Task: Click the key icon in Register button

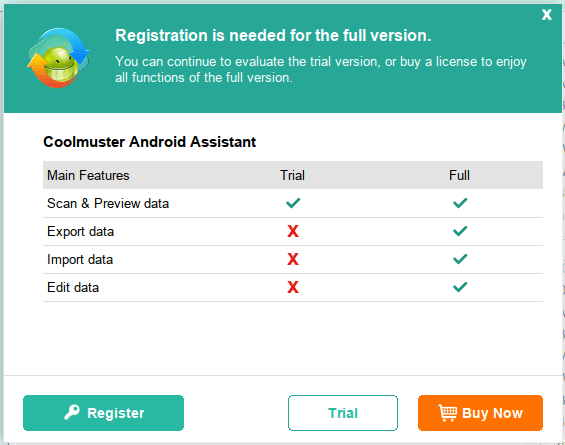Action: (x=72, y=412)
